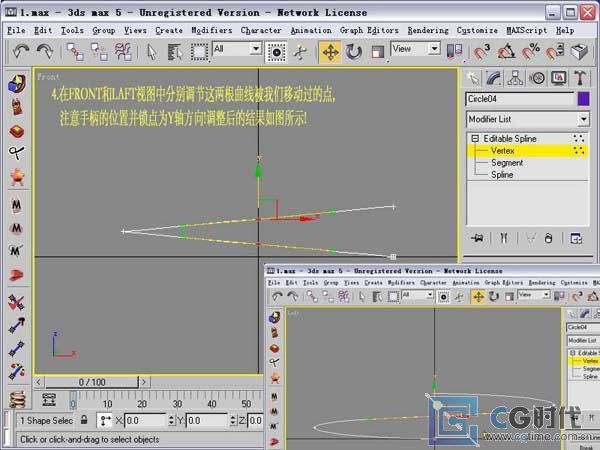Select the Move tool in inset window
The image size is (600, 450).
click(x=478, y=297)
